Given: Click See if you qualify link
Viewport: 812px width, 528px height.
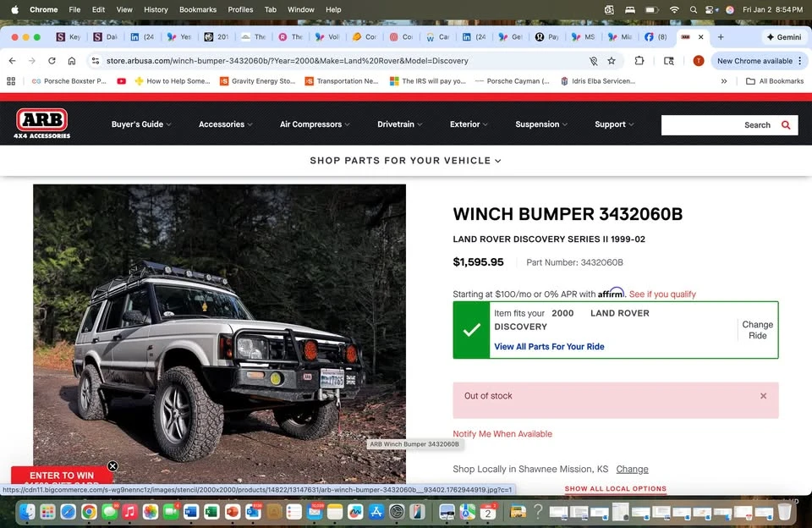Looking at the screenshot, I should tap(662, 294).
